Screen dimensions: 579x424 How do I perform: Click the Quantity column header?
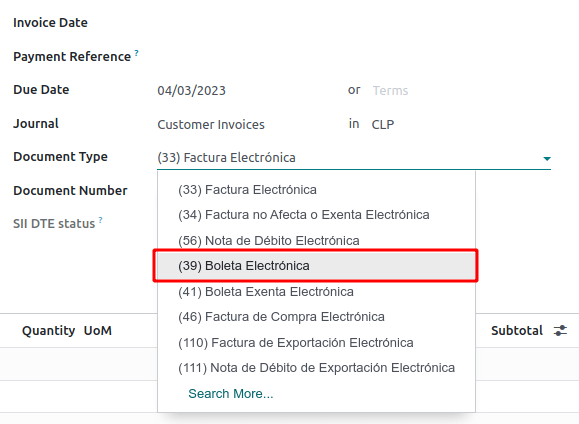click(x=48, y=331)
